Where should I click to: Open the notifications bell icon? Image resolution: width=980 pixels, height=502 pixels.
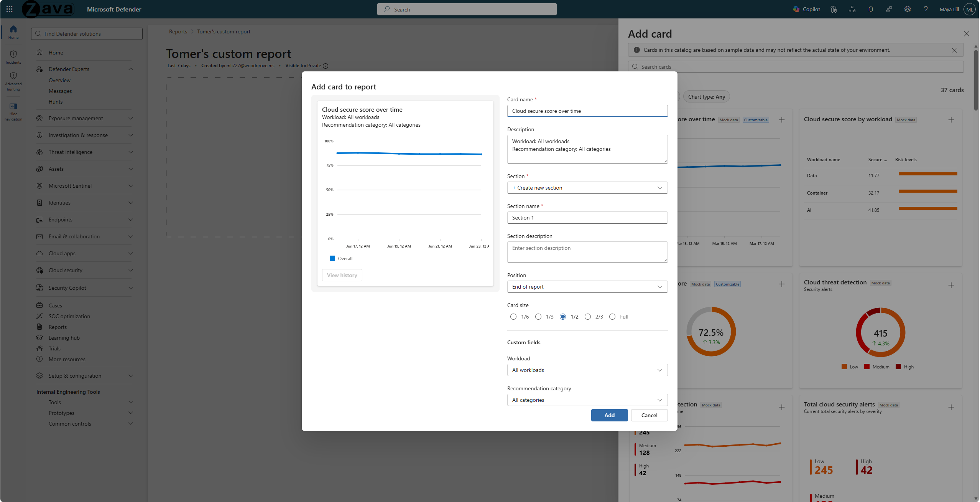871,9
